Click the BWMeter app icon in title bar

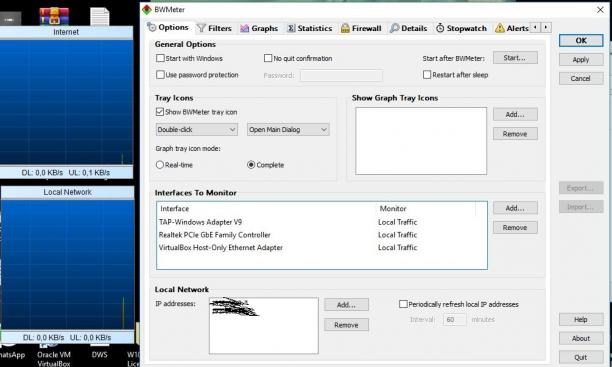pyautogui.click(x=147, y=10)
